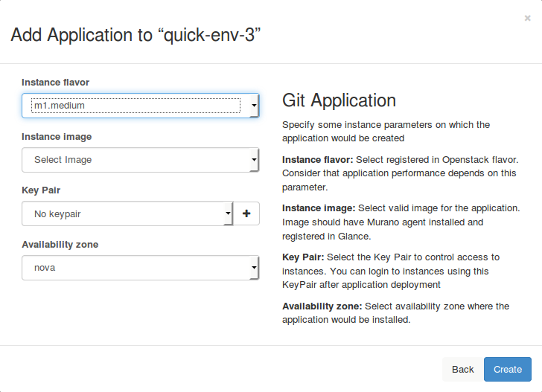Click the Availability zone field label
The width and height of the screenshot is (542, 392).
pyautogui.click(x=60, y=245)
